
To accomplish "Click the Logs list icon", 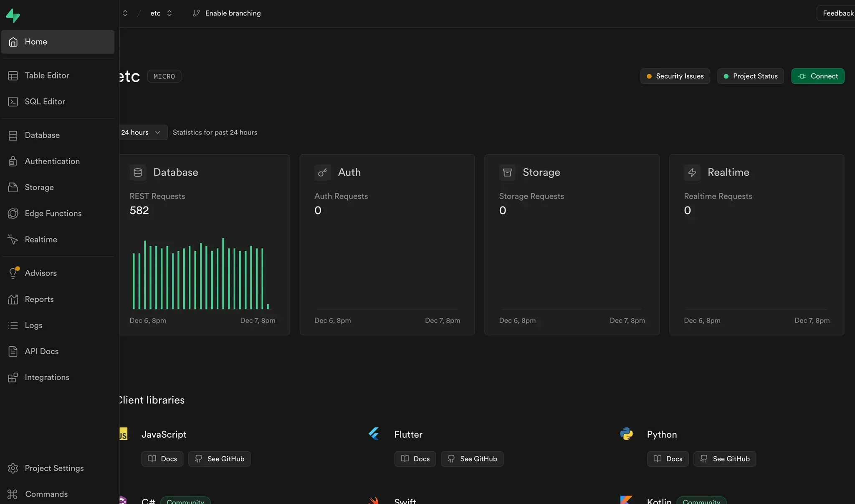I will click(13, 325).
